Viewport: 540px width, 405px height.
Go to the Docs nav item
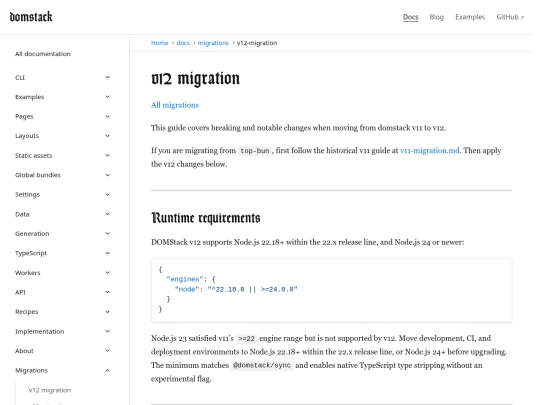[x=411, y=17]
